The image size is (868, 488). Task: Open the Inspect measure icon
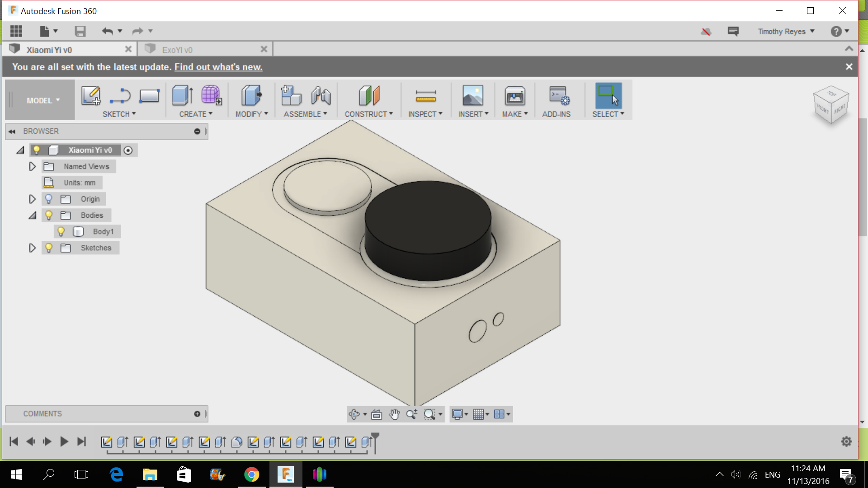425,96
